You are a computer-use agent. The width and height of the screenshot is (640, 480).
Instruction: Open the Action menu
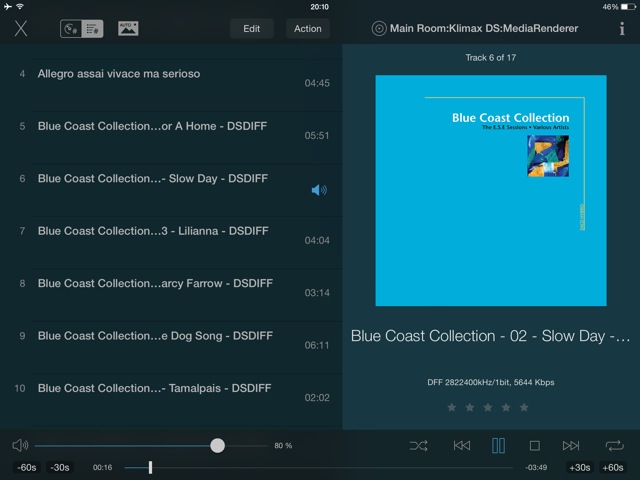point(308,29)
